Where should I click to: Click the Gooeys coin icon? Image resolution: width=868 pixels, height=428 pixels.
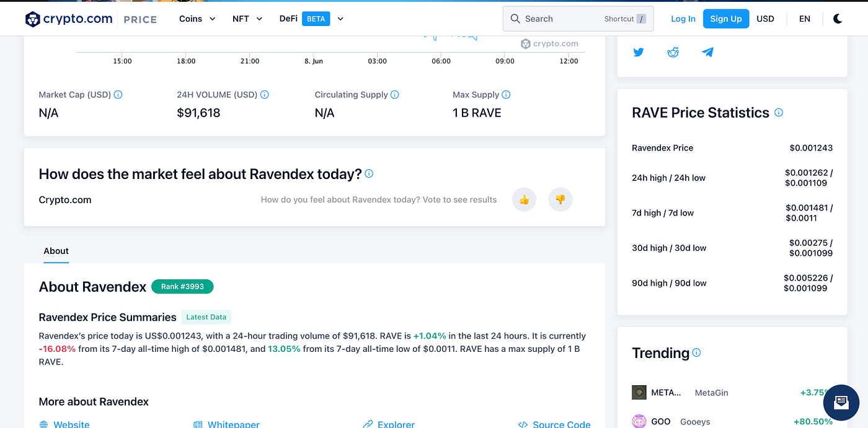tap(639, 421)
